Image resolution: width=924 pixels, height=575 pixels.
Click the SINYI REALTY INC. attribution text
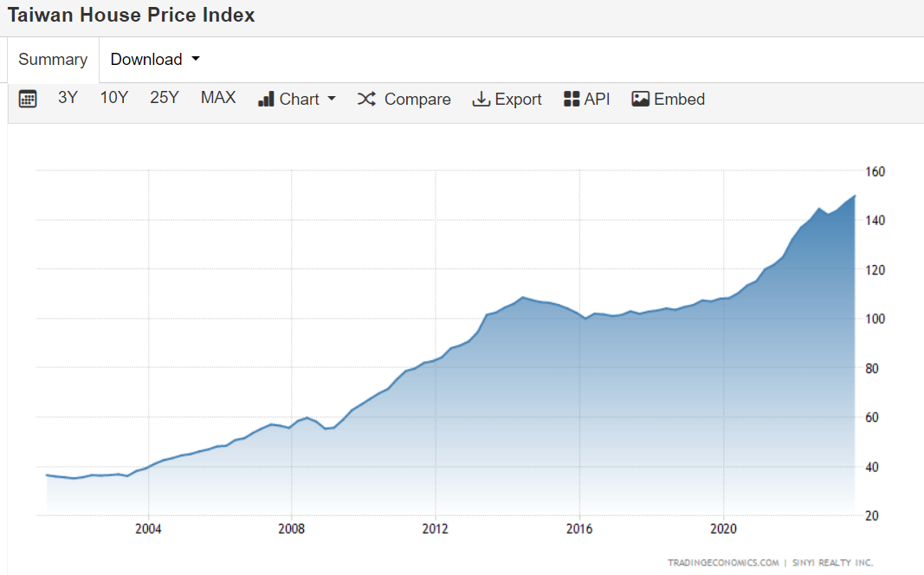832,563
